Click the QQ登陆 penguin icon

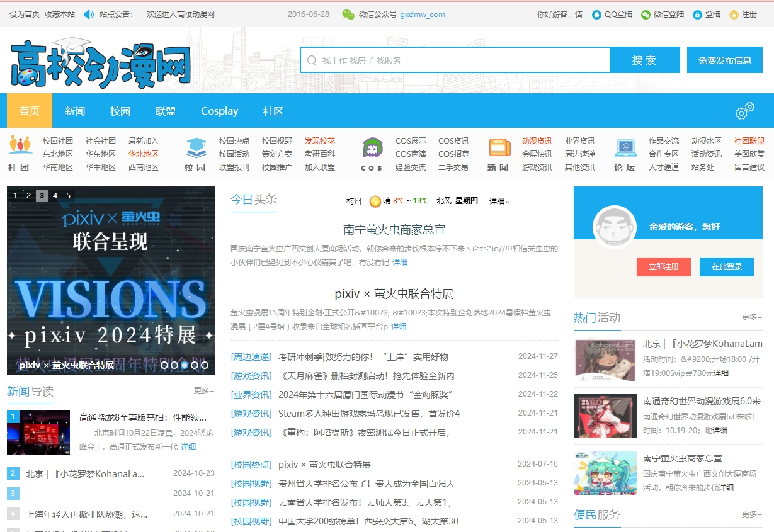click(x=596, y=14)
